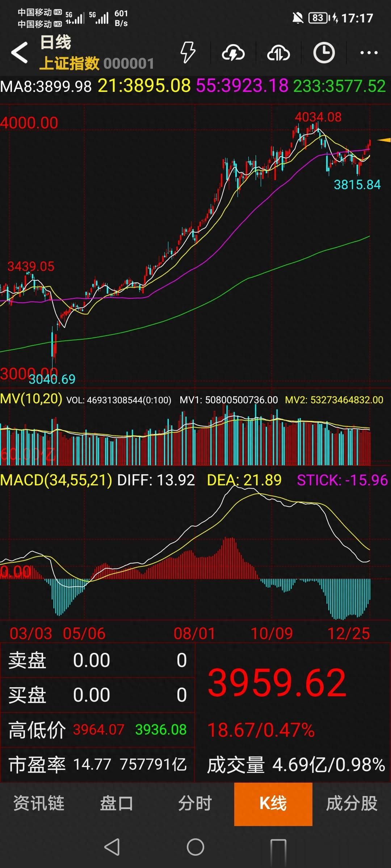
Task: Tap the 08/01 date label
Action: point(194,633)
